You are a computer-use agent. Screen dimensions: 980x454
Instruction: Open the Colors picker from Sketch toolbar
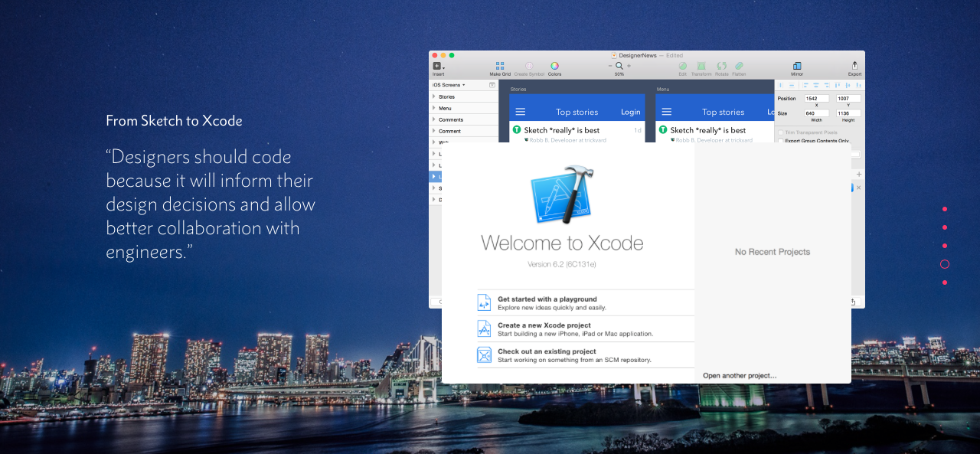[554, 67]
